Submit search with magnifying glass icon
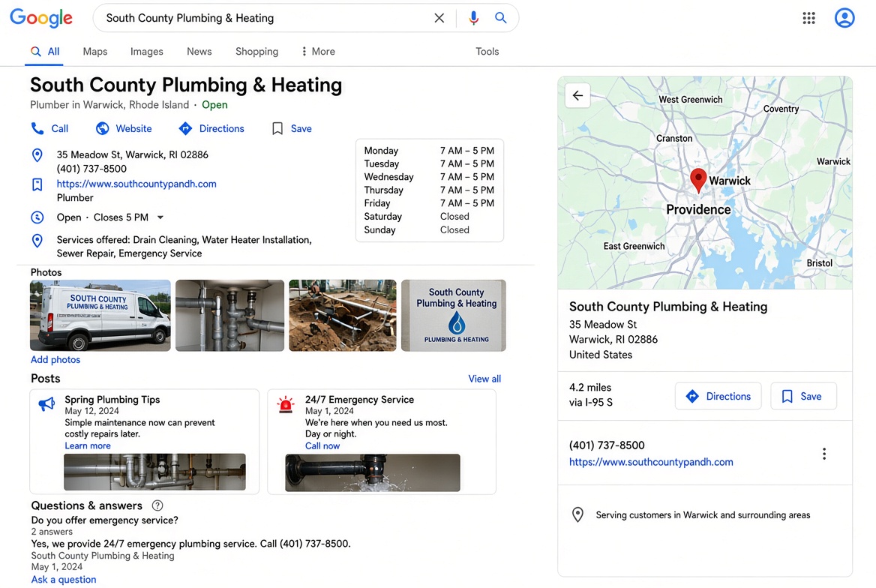Viewport: 876px width, 588px height. point(500,18)
